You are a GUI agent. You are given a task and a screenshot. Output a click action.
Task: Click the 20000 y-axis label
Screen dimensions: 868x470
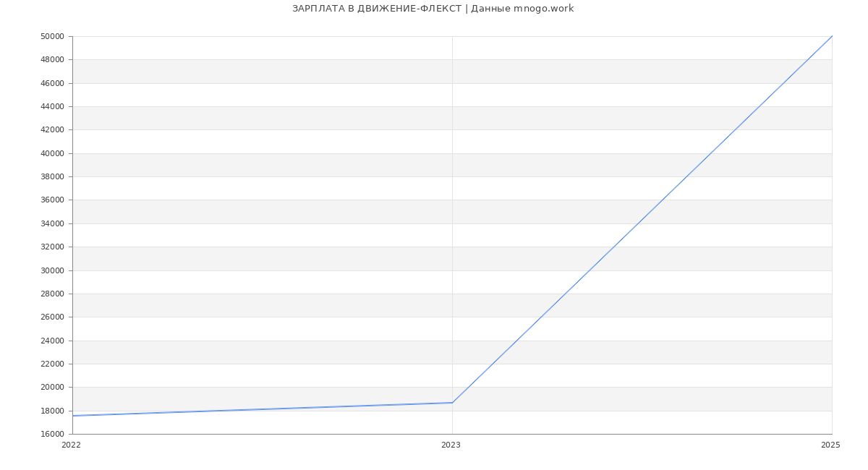coord(53,387)
